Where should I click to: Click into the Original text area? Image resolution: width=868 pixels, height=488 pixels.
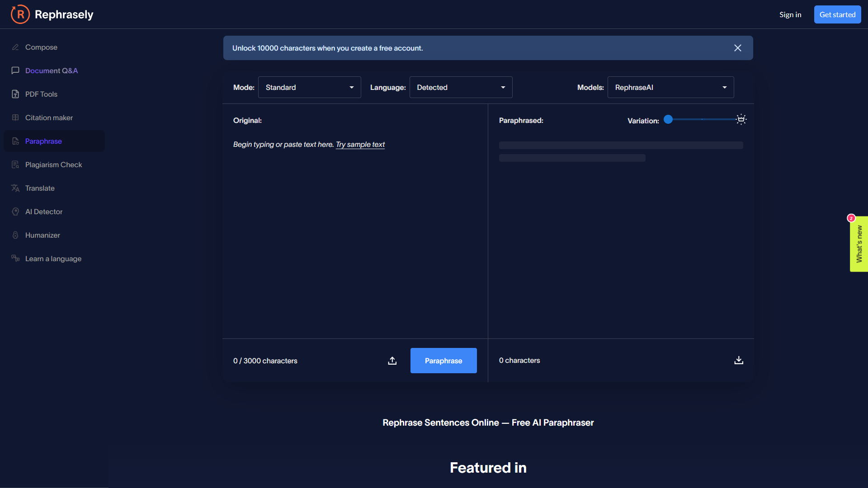pyautogui.click(x=355, y=235)
